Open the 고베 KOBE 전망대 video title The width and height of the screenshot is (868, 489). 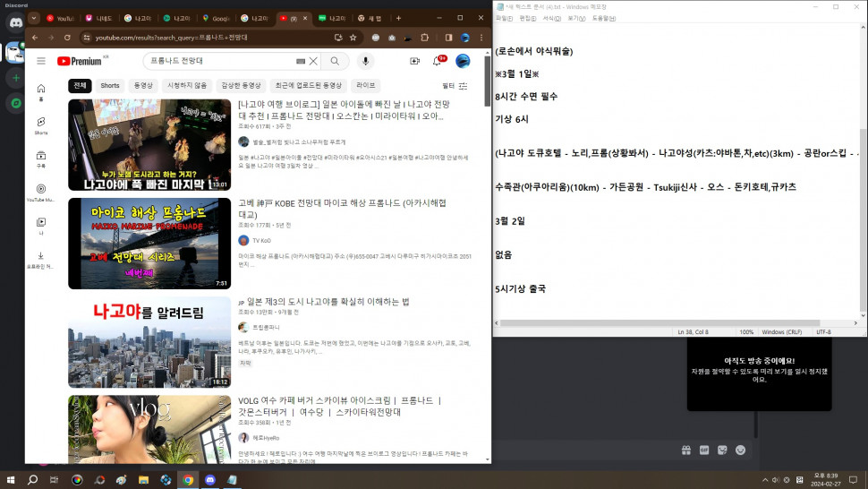click(342, 209)
